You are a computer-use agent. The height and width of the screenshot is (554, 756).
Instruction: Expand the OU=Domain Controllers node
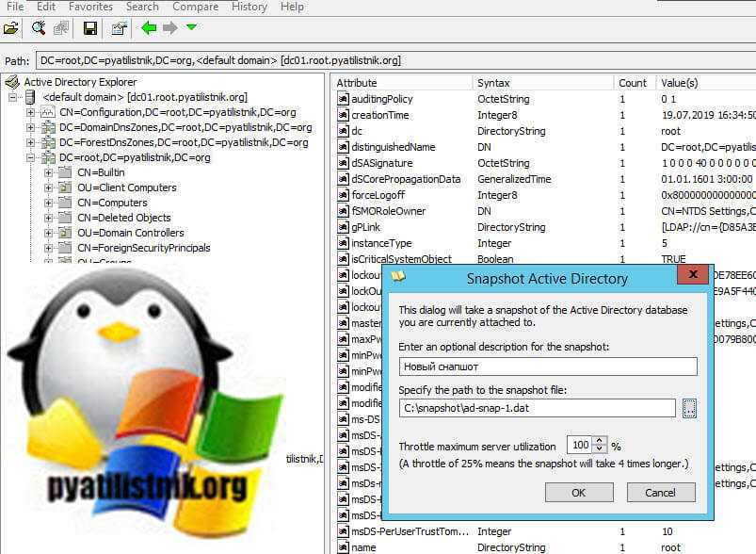click(x=48, y=233)
